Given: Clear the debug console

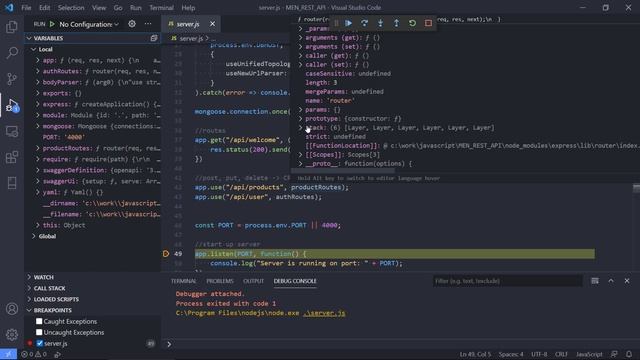Looking at the screenshot, I should click(x=595, y=281).
